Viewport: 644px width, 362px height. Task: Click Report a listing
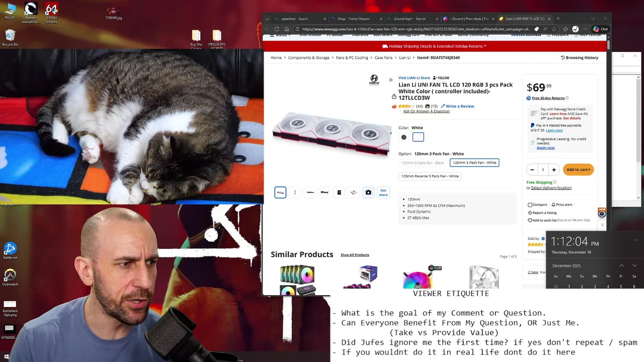[542, 213]
